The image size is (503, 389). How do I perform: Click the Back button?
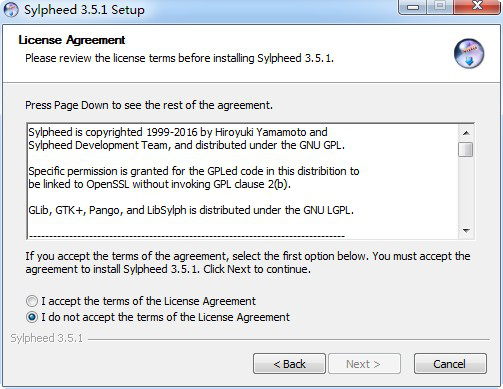[x=289, y=364]
